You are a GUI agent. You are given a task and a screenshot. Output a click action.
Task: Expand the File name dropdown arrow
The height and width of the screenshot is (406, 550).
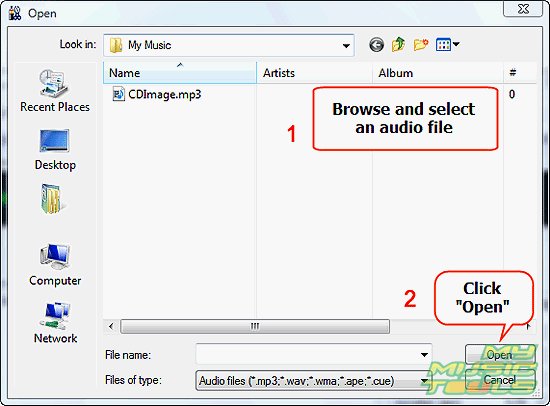coord(424,355)
